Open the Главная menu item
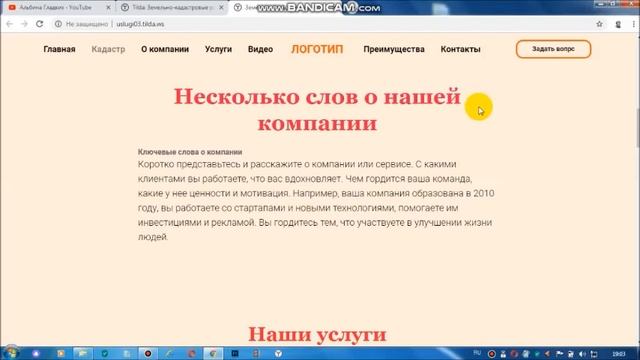The image size is (640, 360). point(60,49)
